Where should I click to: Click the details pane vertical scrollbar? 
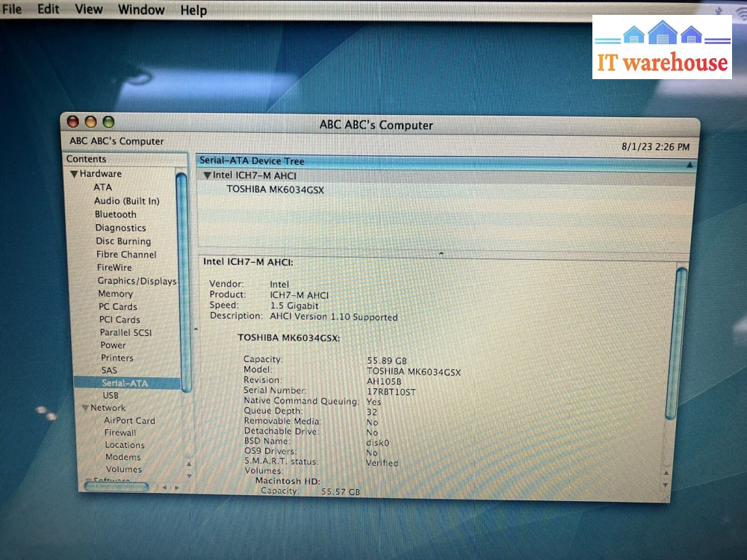681,343
